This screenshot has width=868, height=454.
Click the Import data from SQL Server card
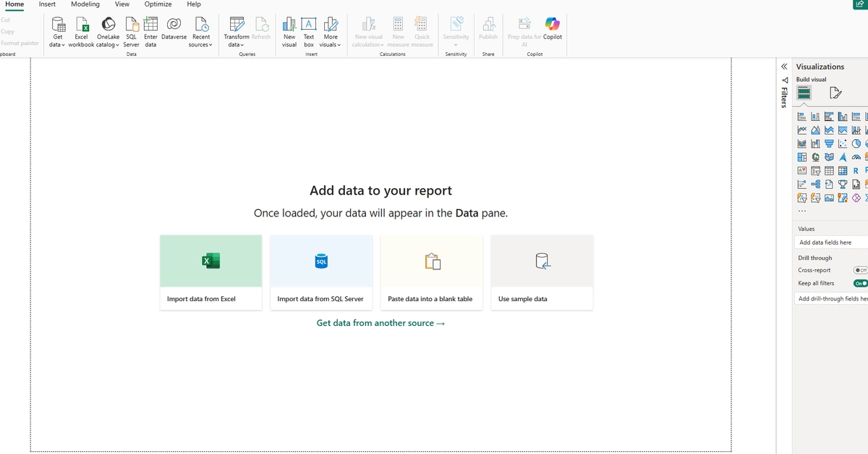[321, 272]
